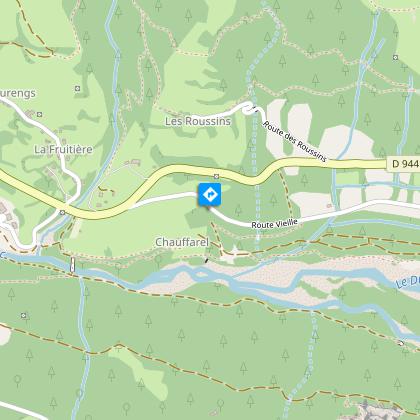Click the La Fruitière place label
420x420 pixels.
[x=63, y=149]
